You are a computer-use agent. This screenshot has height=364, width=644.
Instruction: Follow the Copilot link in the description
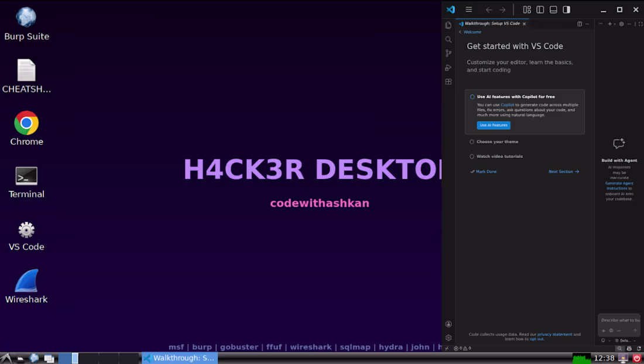coord(507,105)
